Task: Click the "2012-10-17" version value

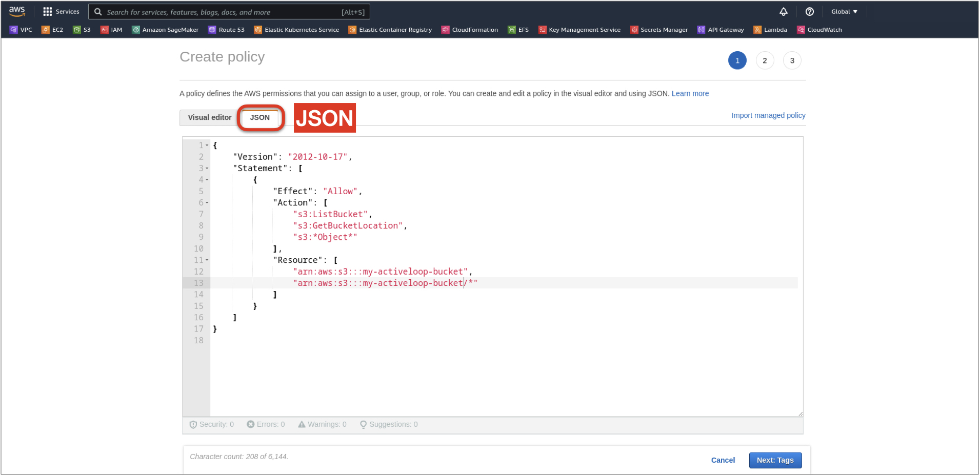Action: tap(317, 157)
